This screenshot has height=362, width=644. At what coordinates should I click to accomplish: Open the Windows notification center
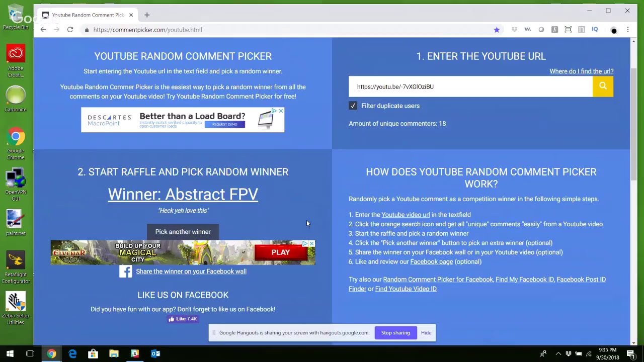click(x=631, y=354)
